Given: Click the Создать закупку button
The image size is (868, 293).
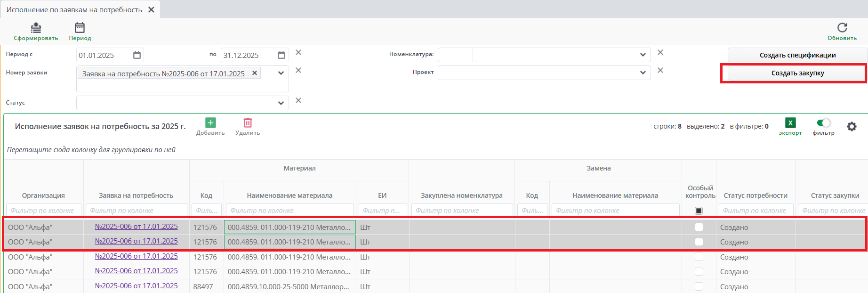Looking at the screenshot, I should [x=797, y=73].
